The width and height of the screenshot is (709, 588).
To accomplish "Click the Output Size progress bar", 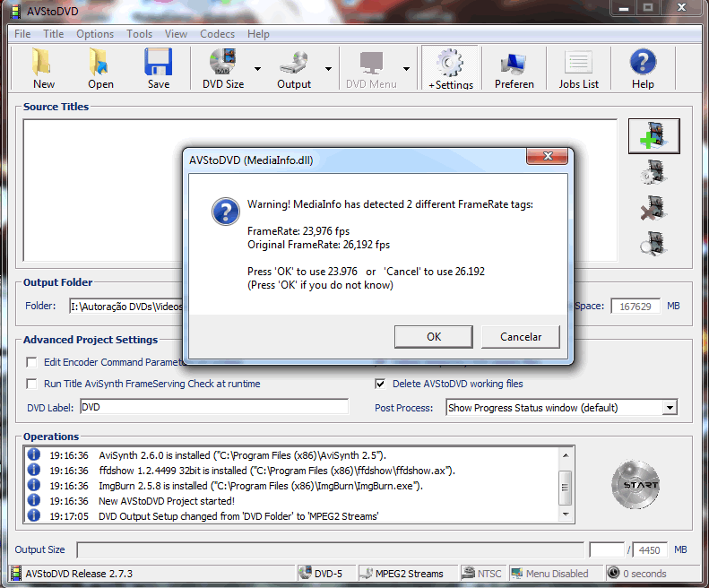I will pos(330,550).
